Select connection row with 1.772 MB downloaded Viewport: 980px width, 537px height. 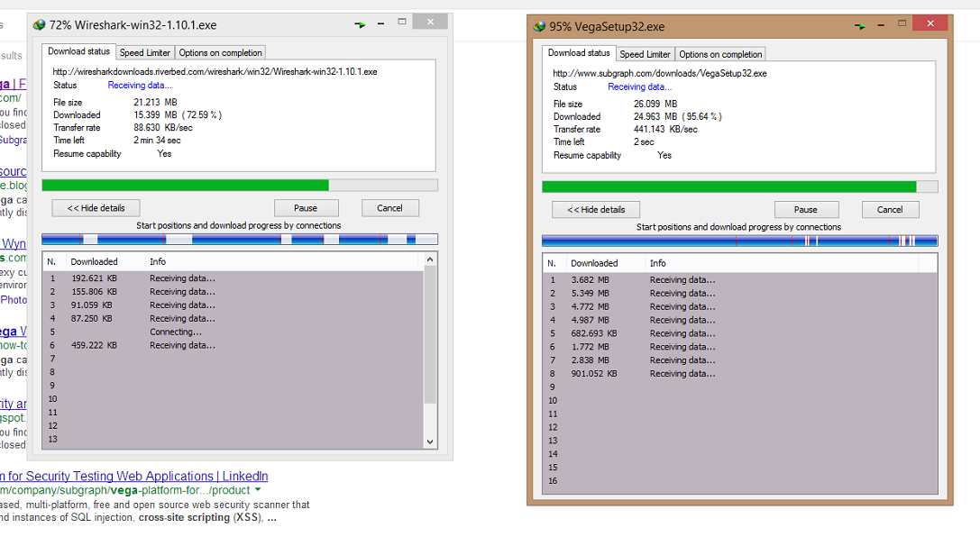tap(740, 347)
